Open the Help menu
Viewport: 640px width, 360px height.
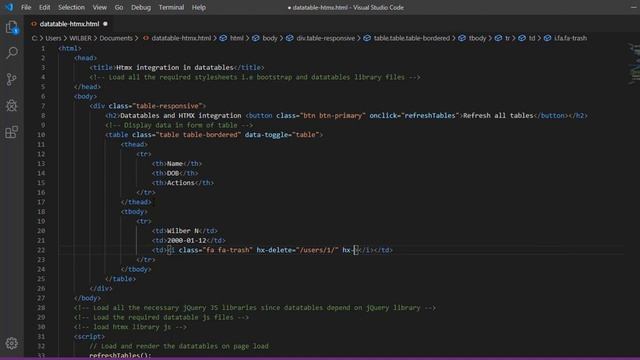coord(199,7)
